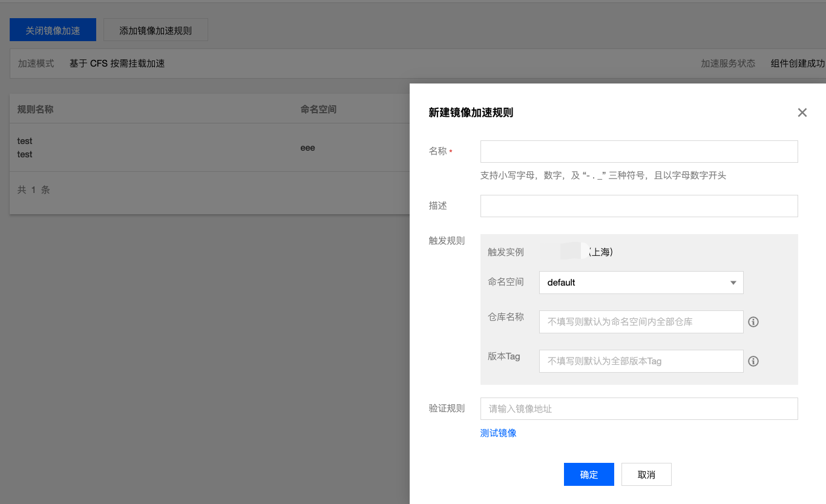826x504 pixels.
Task: Click the 版本Tag input field
Action: click(x=641, y=361)
